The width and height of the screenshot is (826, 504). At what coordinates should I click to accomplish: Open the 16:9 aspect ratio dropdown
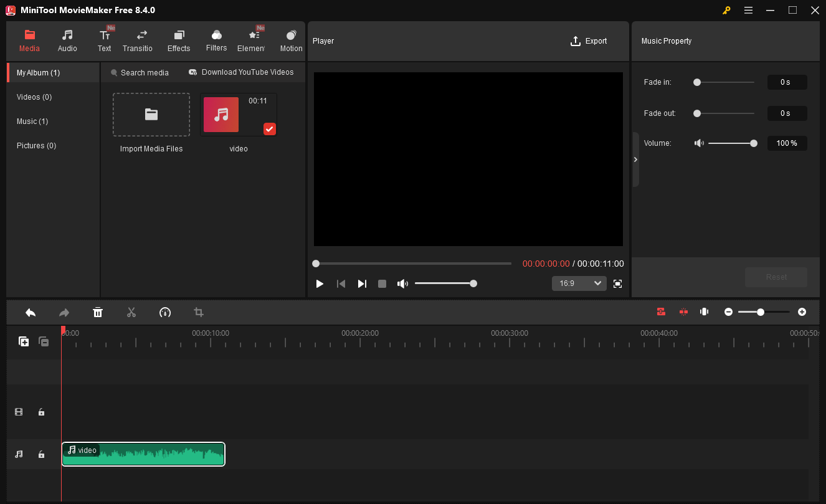tap(579, 283)
